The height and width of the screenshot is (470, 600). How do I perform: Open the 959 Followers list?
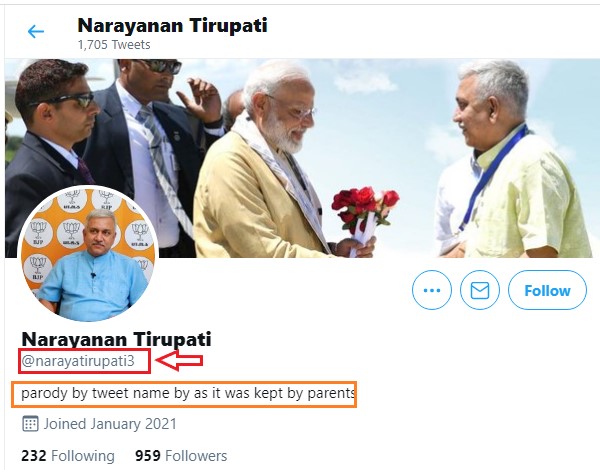[x=181, y=456]
